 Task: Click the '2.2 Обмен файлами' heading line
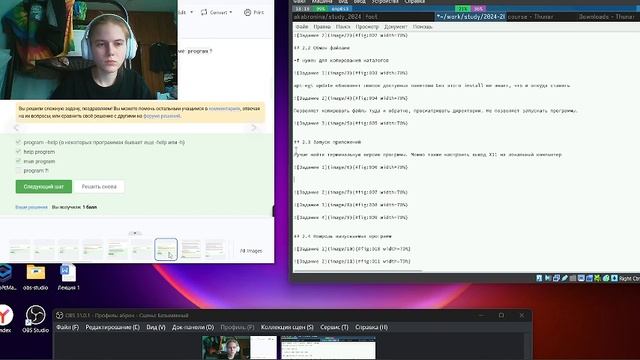tap(322, 48)
